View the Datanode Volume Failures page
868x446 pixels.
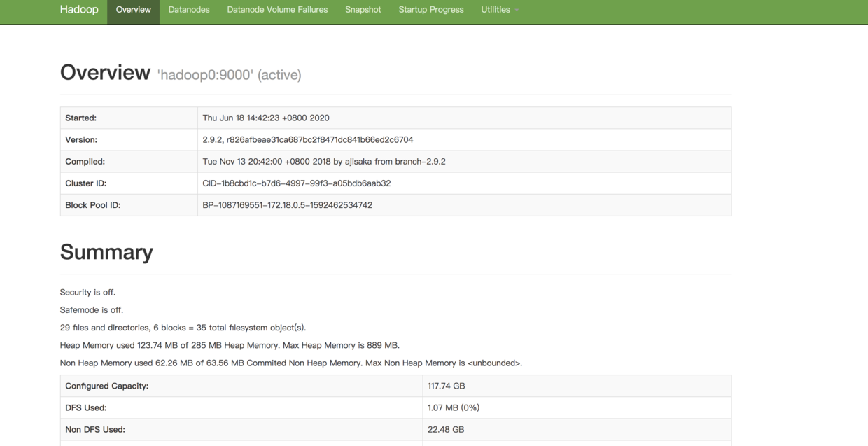pos(277,10)
